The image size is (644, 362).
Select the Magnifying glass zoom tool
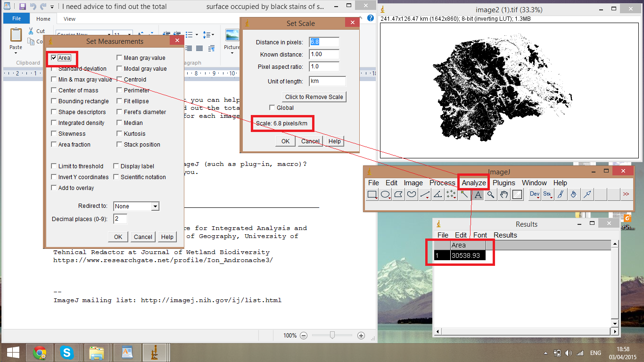(491, 194)
